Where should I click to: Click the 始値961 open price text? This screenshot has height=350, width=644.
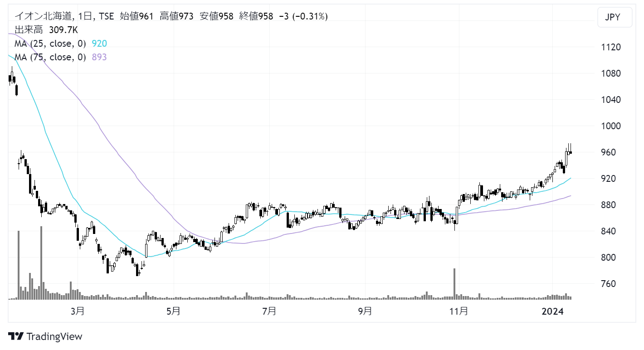click(x=137, y=16)
